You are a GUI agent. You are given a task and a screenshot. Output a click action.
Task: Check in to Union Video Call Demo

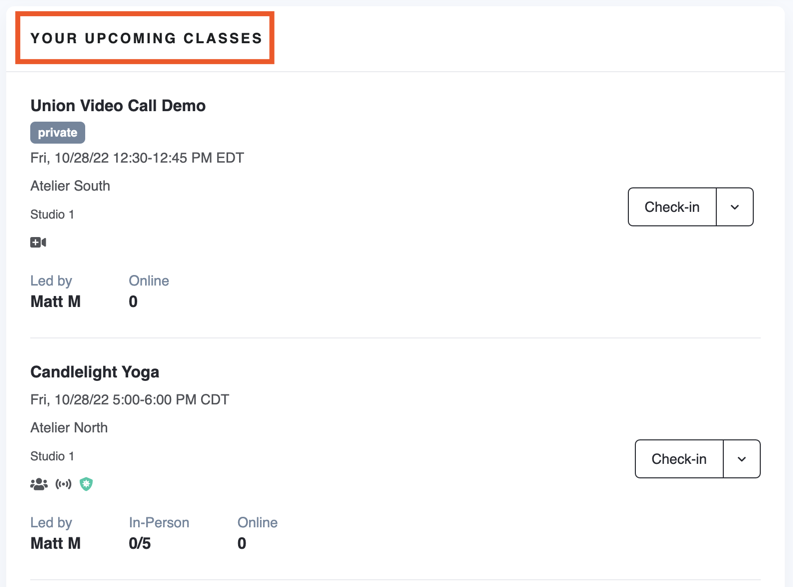(x=672, y=207)
